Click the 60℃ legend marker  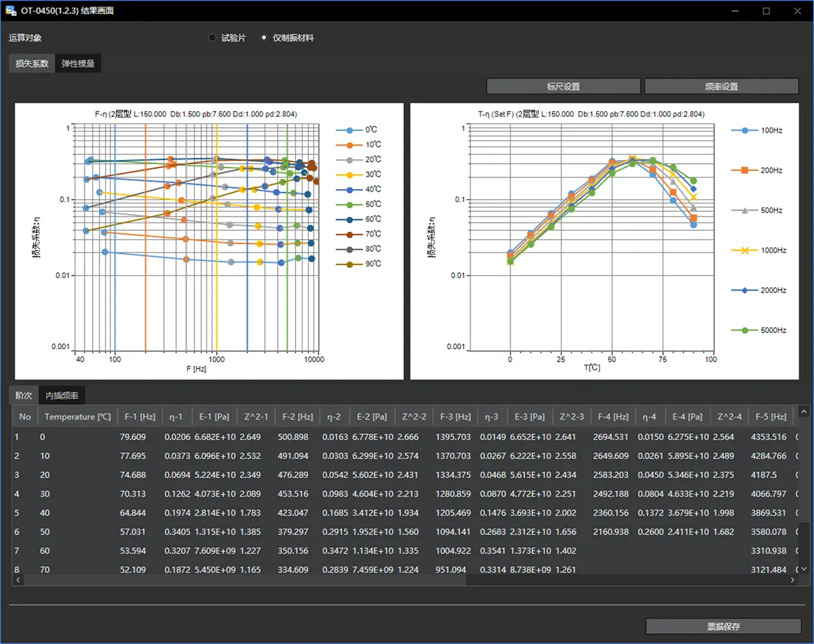pos(349,219)
